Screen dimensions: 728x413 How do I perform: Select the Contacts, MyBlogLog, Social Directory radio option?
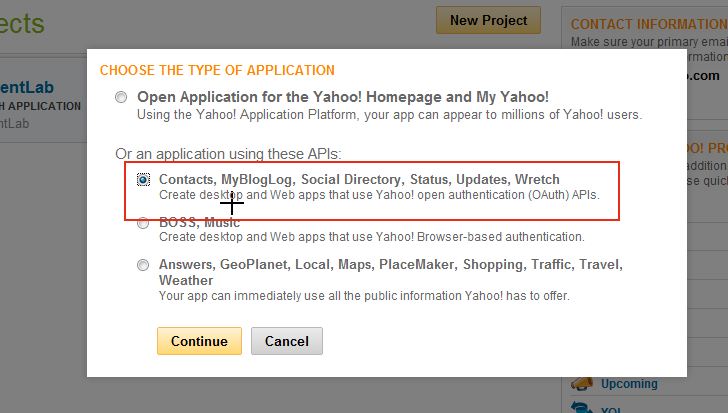[x=143, y=180]
